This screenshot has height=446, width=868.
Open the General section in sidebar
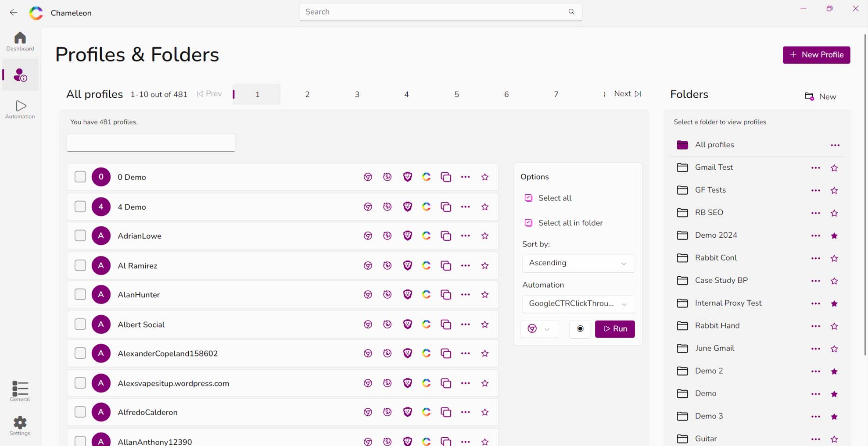pyautogui.click(x=20, y=391)
